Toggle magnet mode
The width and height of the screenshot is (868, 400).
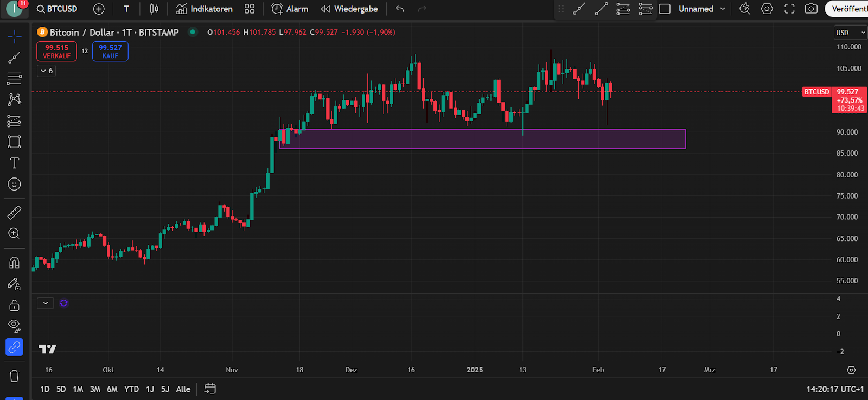click(x=14, y=263)
